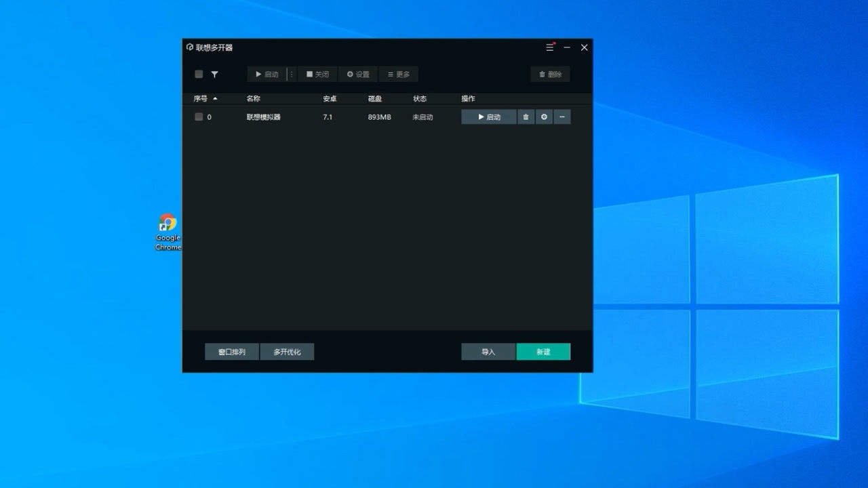The height and width of the screenshot is (488, 868).
Task: Click the 导入 import button
Action: point(488,352)
